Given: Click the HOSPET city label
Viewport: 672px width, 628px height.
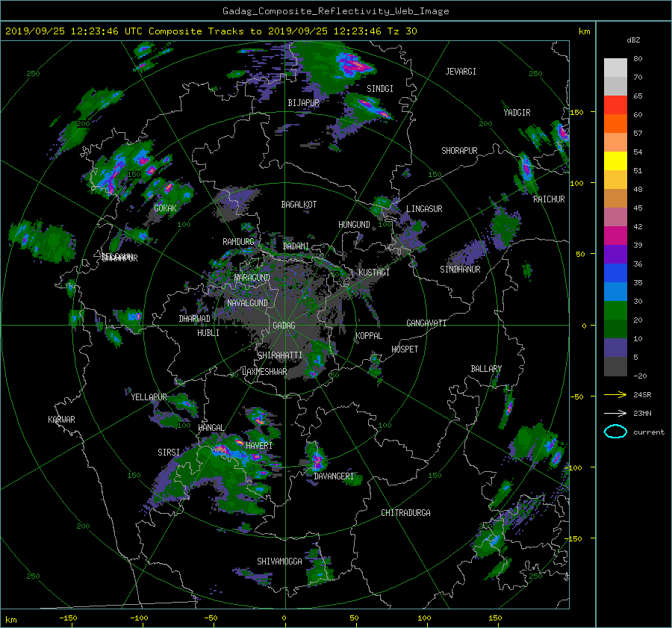Looking at the screenshot, I should (x=405, y=349).
